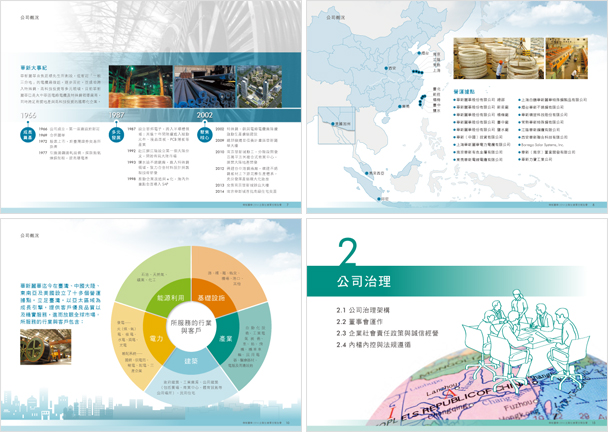Click the 美國加州 inset map marker
This screenshot has height=432, width=608.
[x=333, y=124]
